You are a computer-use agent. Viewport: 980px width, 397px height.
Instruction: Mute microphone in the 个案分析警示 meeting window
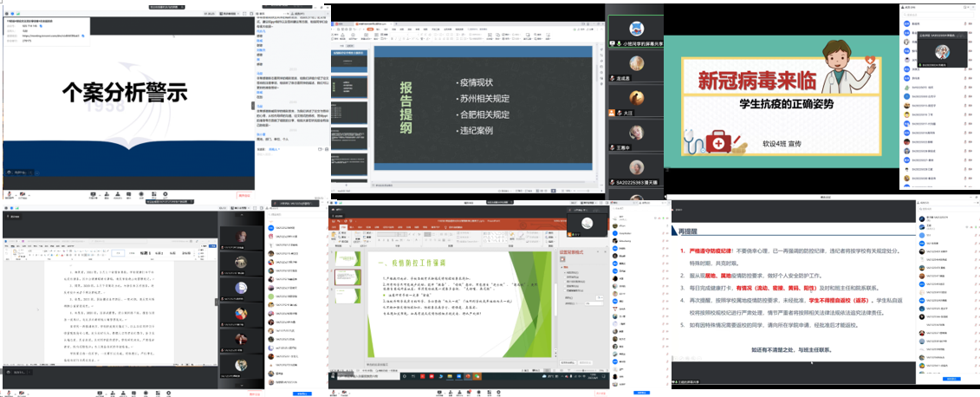(10, 196)
